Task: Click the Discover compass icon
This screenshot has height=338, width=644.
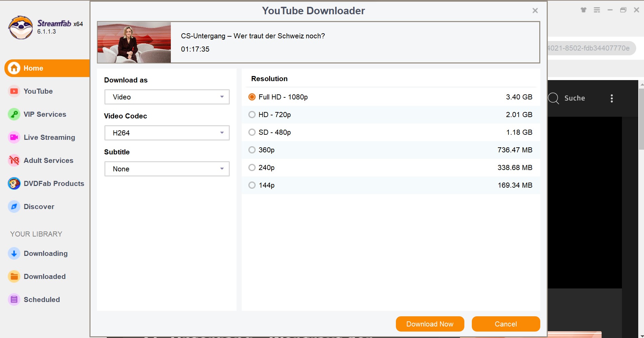Action: pyautogui.click(x=14, y=207)
